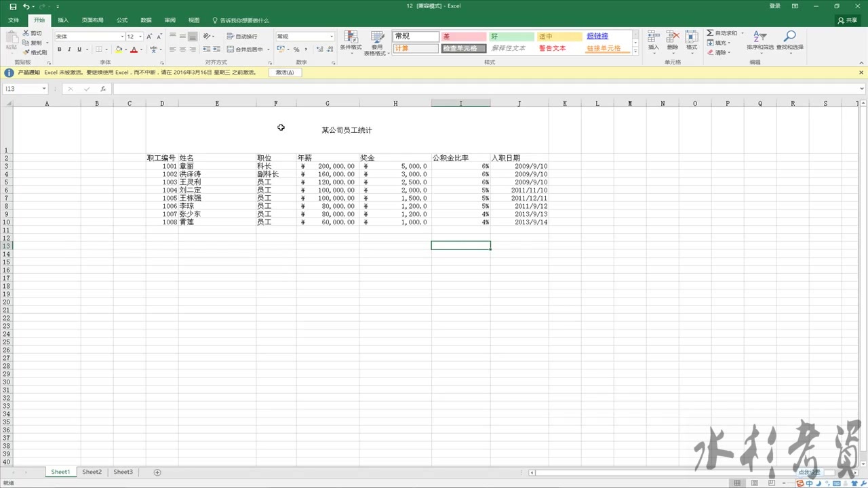Click Sign in (登录) in title bar
868x488 pixels.
(x=775, y=6)
